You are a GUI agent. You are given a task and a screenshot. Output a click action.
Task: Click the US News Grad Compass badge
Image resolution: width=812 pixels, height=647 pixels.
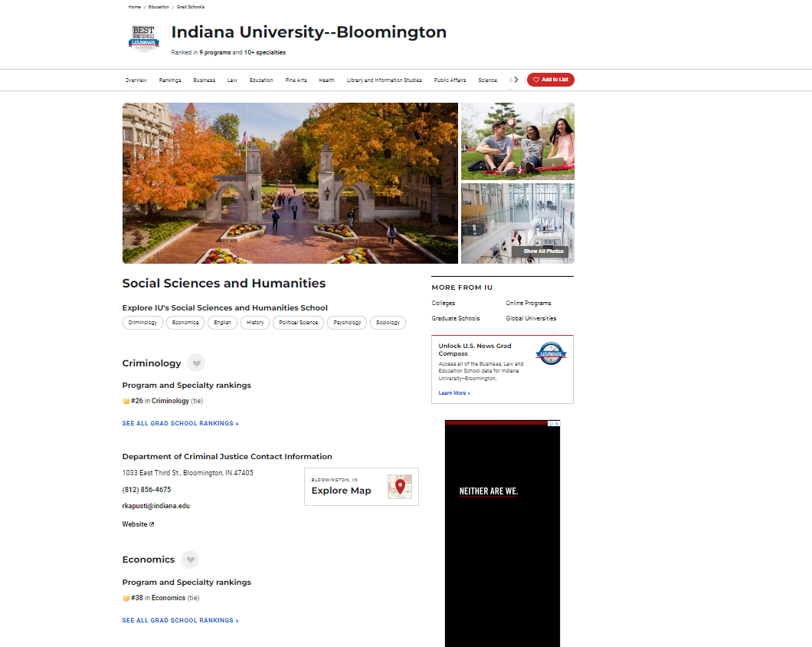pos(551,353)
